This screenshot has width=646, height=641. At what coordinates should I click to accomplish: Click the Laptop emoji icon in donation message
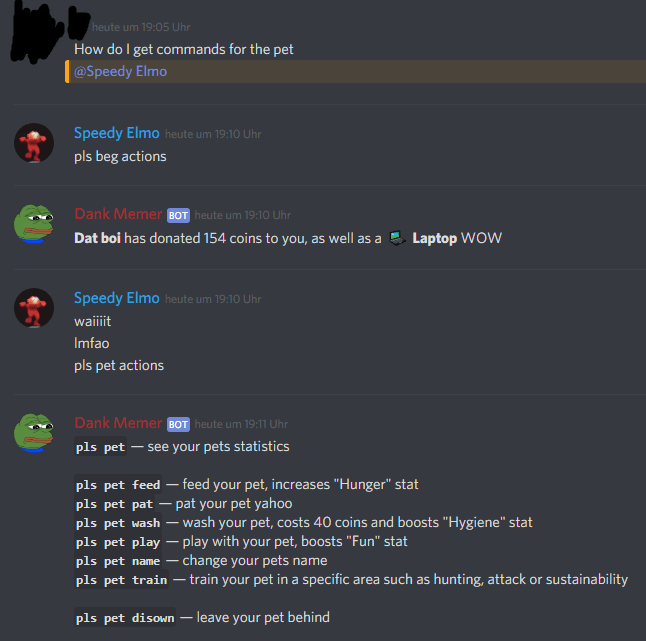(397, 238)
